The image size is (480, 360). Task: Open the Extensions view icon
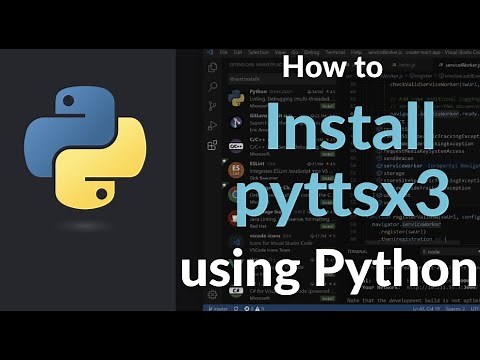pyautogui.click(x=212, y=145)
